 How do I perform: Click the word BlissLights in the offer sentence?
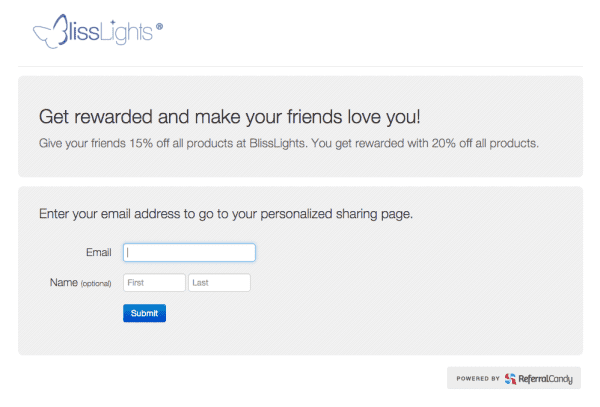[x=278, y=143]
